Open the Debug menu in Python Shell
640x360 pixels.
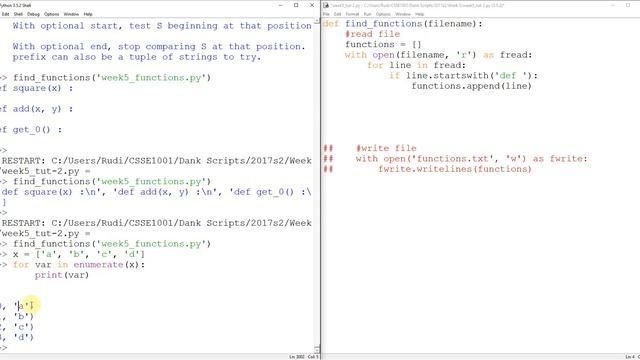[33, 14]
